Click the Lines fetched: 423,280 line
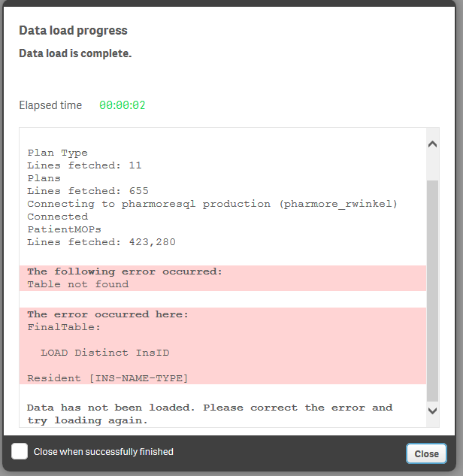The height and width of the screenshot is (476, 463). click(x=101, y=242)
